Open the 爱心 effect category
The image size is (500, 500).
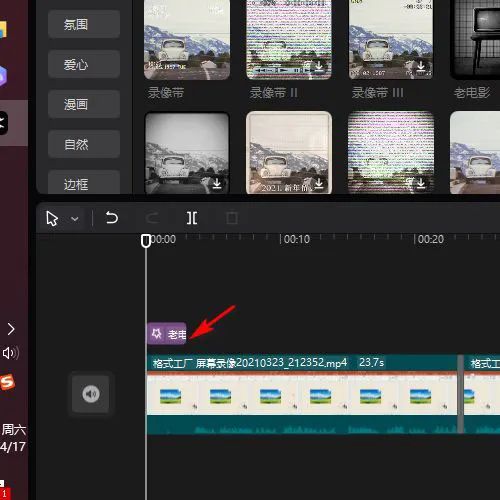[x=84, y=64]
